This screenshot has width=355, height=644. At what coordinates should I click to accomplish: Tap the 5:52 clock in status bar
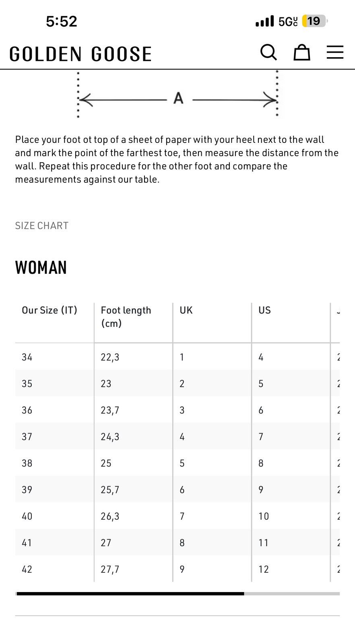pos(61,21)
